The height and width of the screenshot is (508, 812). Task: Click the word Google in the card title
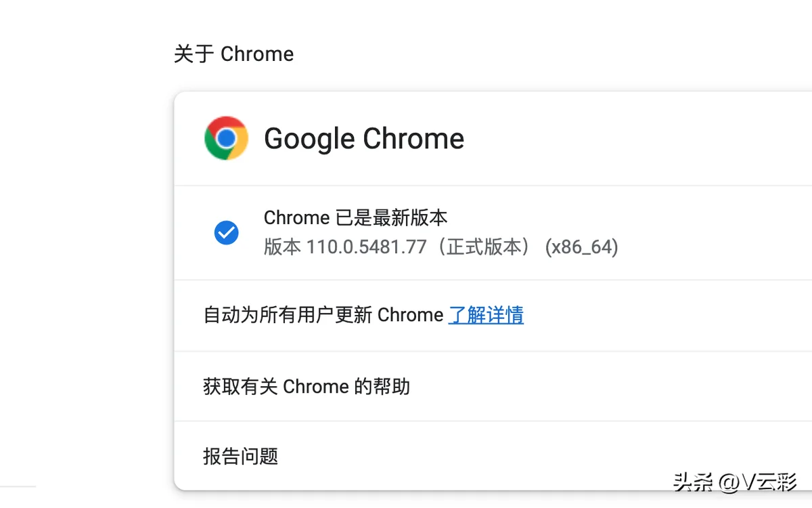[x=309, y=140]
